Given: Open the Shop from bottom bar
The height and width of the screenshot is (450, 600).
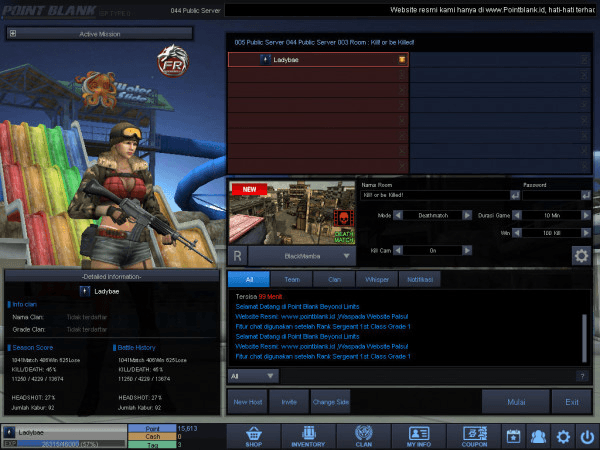Looking at the screenshot, I should pyautogui.click(x=254, y=437).
